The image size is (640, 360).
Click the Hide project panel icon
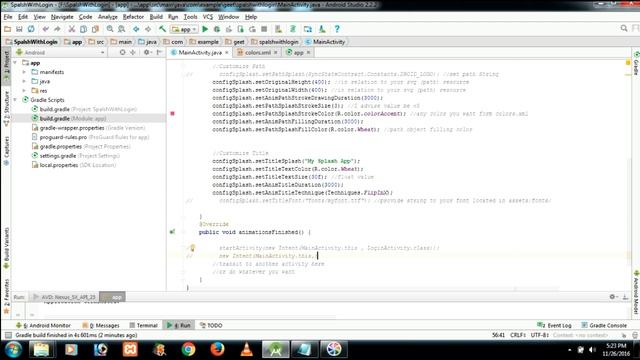[x=159, y=53]
